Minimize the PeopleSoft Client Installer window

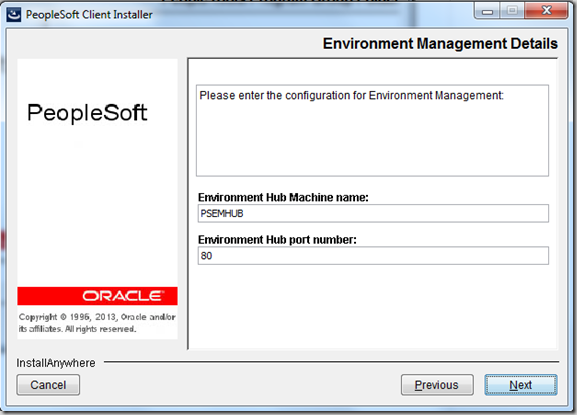click(487, 11)
